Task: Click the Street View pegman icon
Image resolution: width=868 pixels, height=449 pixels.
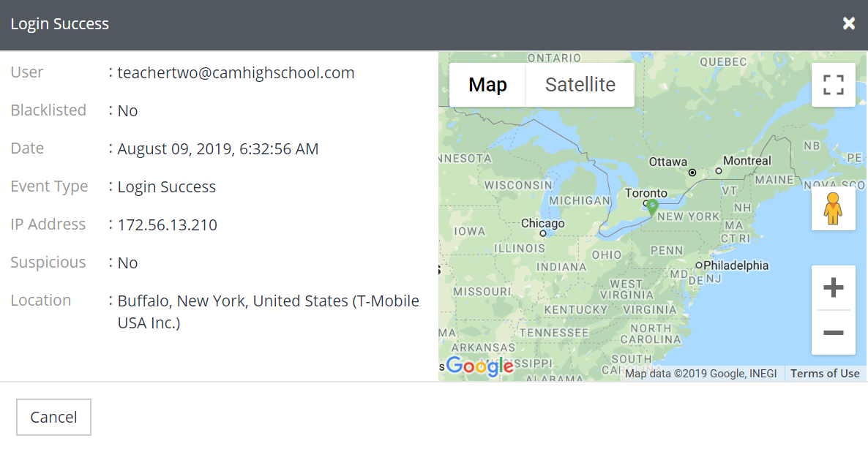Action: coord(833,209)
